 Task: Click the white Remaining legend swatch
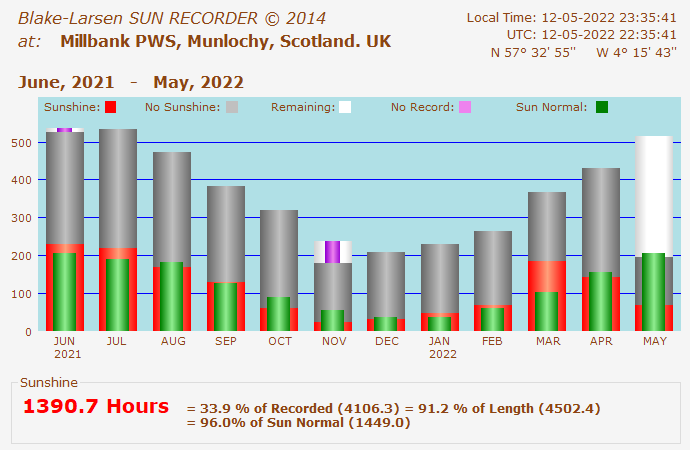pos(345,107)
